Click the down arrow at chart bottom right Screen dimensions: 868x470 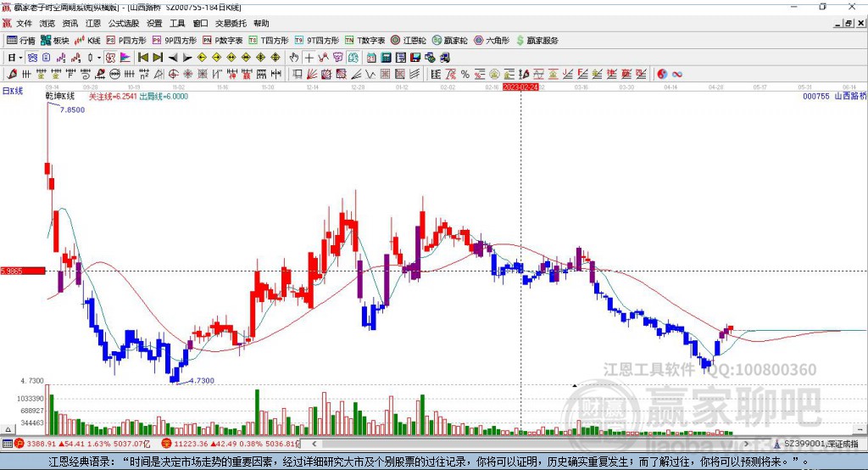click(860, 429)
